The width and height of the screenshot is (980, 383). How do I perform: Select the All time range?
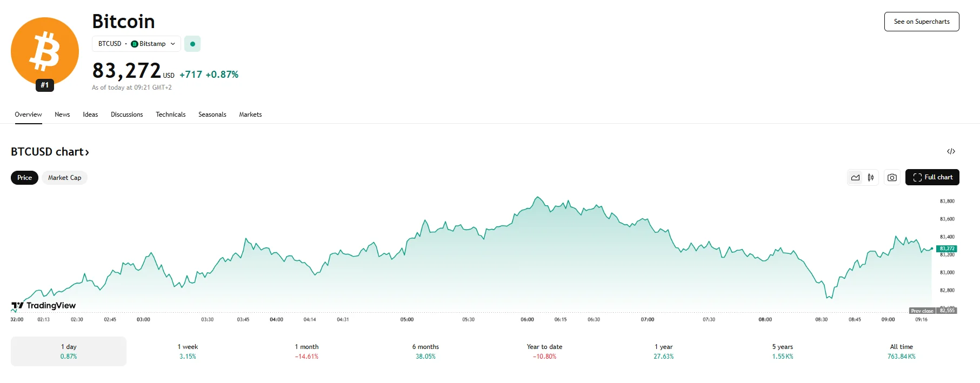coord(901,351)
